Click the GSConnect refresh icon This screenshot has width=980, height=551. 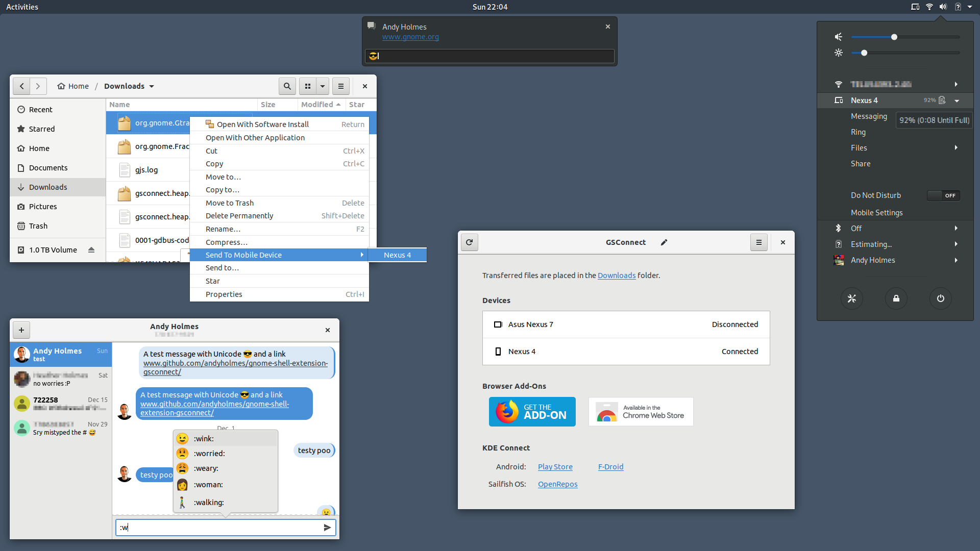[469, 242]
